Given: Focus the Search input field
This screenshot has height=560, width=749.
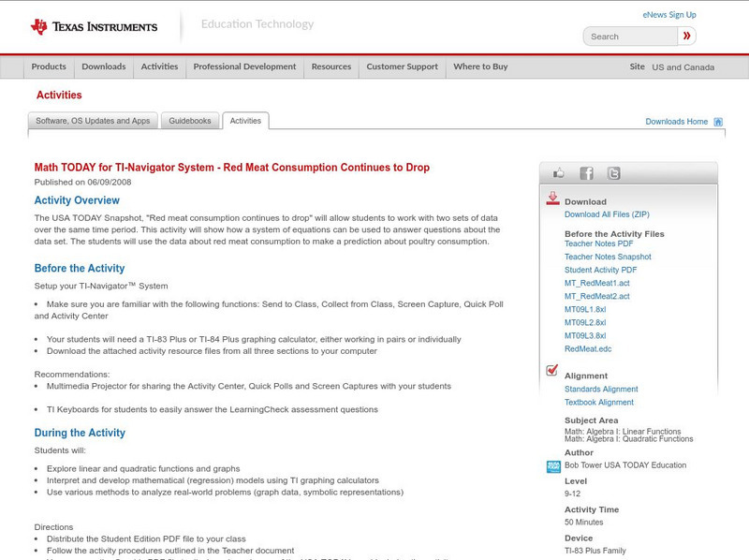Looking at the screenshot, I should pyautogui.click(x=630, y=37).
